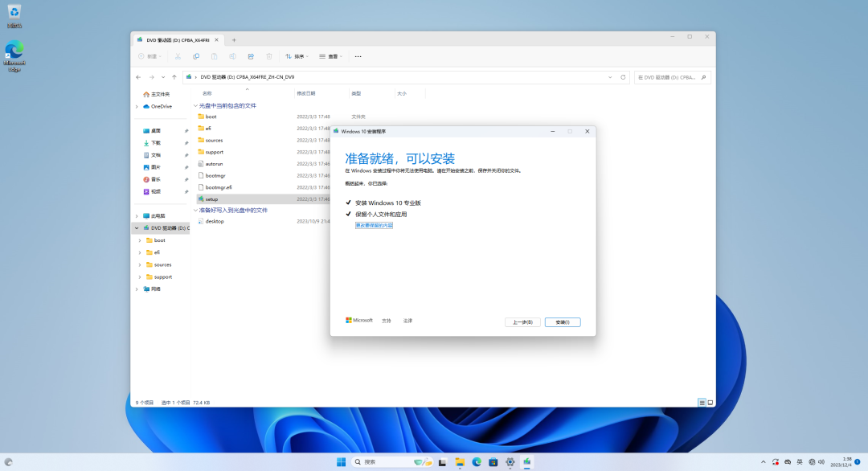Click the magnifier icon in Explorer search box
The image size is (868, 471).
(x=703, y=77)
